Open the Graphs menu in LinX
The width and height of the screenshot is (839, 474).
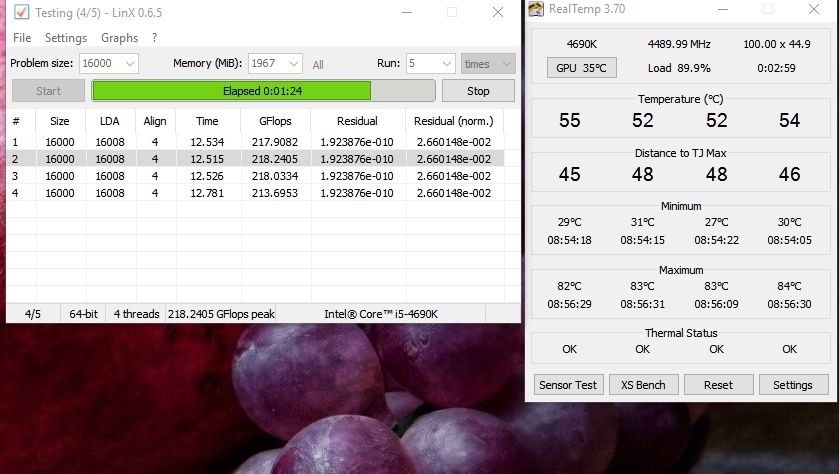[119, 38]
